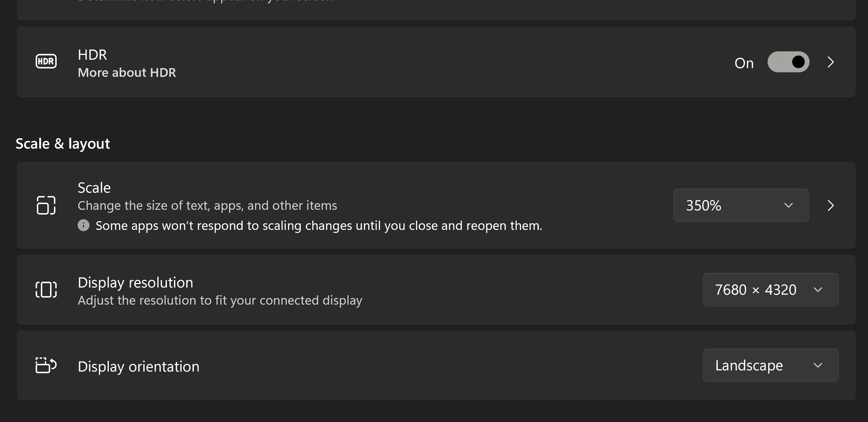This screenshot has height=422, width=868.
Task: Click the scaling changes notice text
Action: pyautogui.click(x=318, y=226)
